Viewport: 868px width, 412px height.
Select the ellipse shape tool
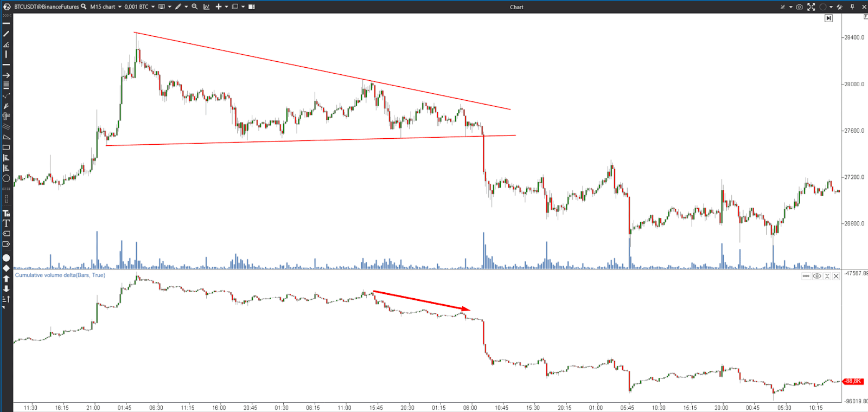pyautogui.click(x=7, y=178)
